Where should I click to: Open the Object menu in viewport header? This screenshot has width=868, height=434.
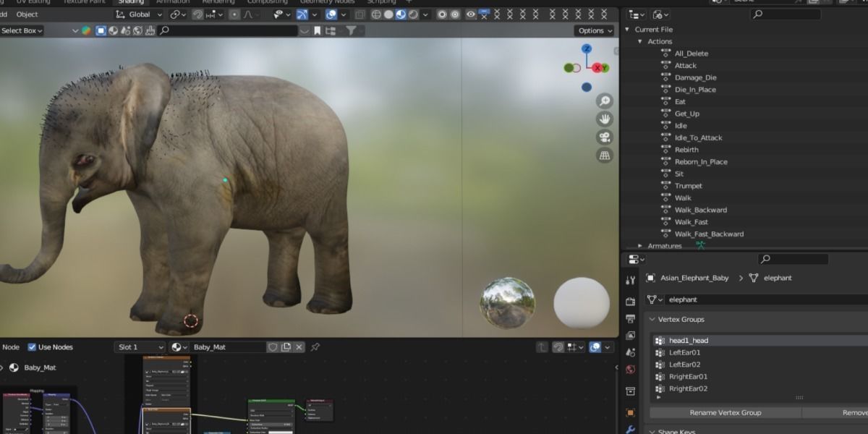pos(27,14)
